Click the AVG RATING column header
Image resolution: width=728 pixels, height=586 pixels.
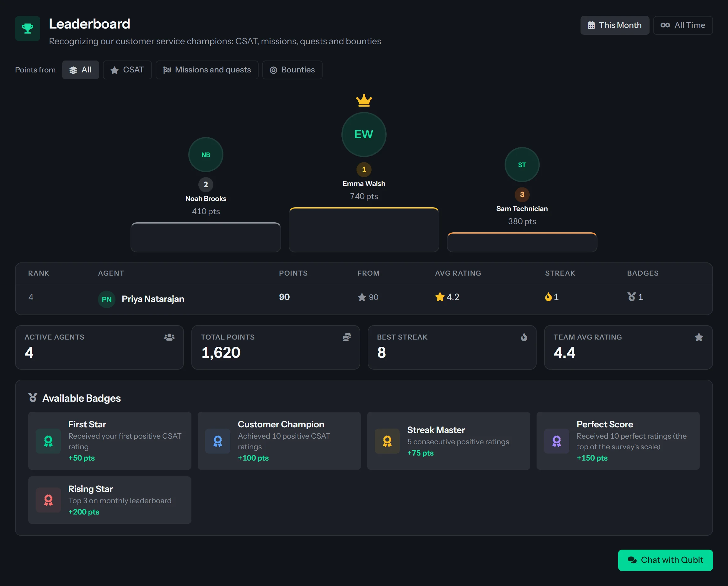tap(458, 273)
